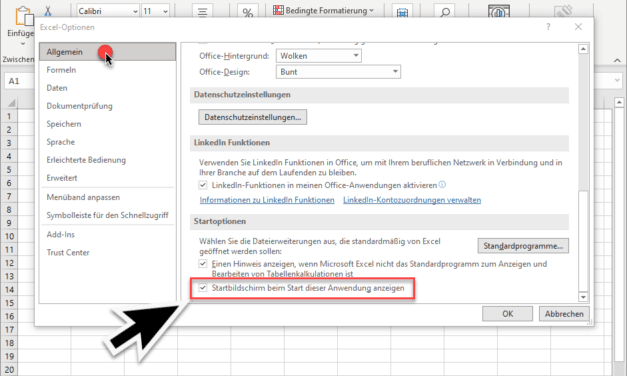Open Bedingte Formatierung menu
This screenshot has height=376, width=627.
coord(323,10)
